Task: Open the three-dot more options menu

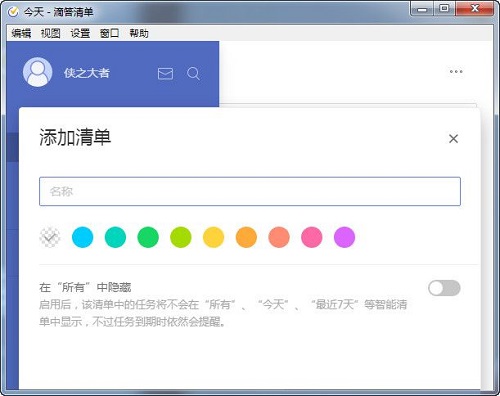Action: tap(456, 72)
